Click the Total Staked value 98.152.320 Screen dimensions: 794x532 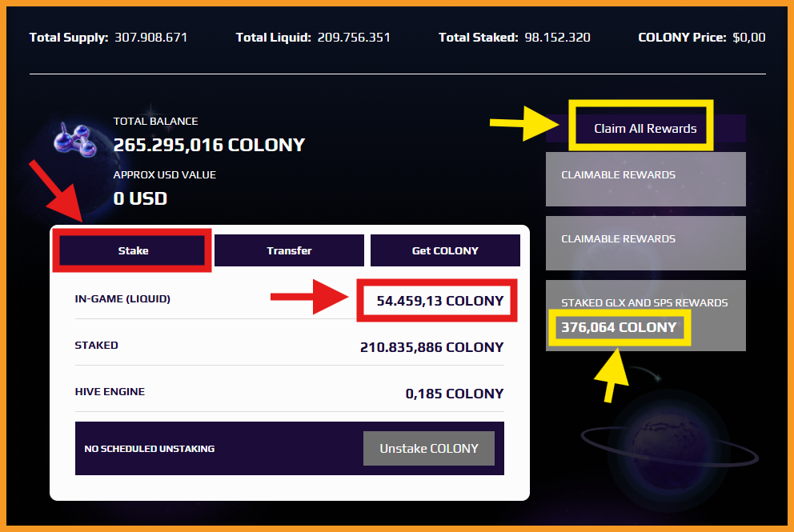(x=558, y=38)
